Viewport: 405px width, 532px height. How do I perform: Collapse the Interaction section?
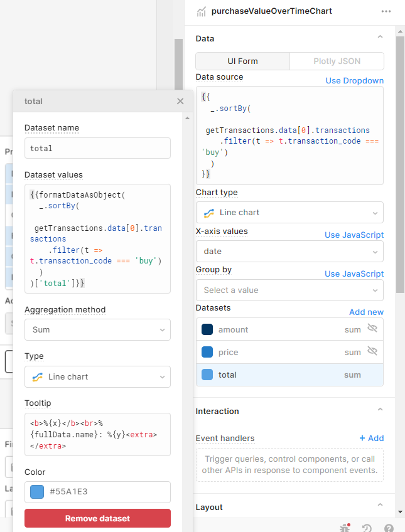pos(380,410)
